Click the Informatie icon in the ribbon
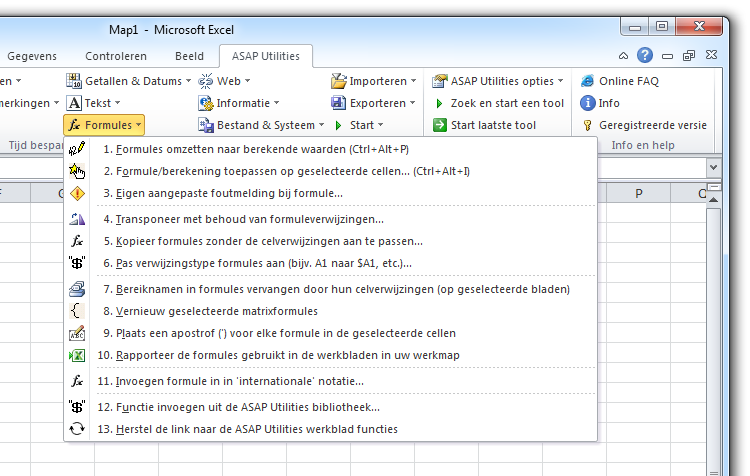This screenshot has height=476, width=750. (206, 103)
